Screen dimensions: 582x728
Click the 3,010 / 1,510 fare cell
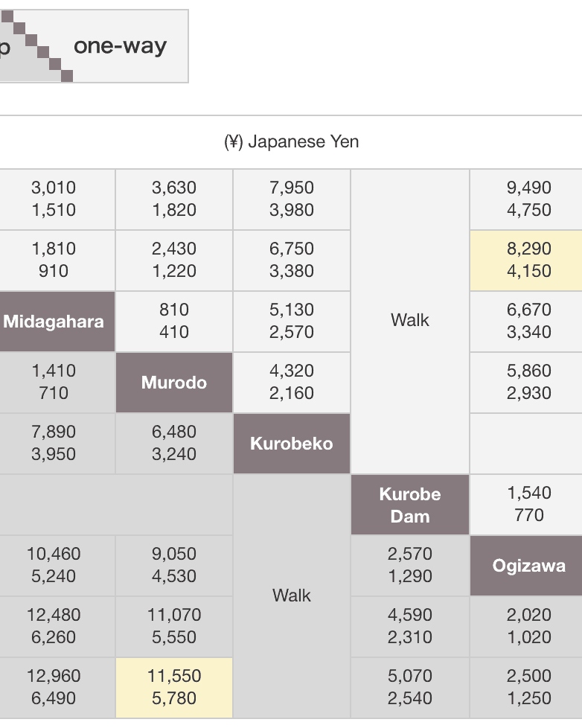click(54, 199)
